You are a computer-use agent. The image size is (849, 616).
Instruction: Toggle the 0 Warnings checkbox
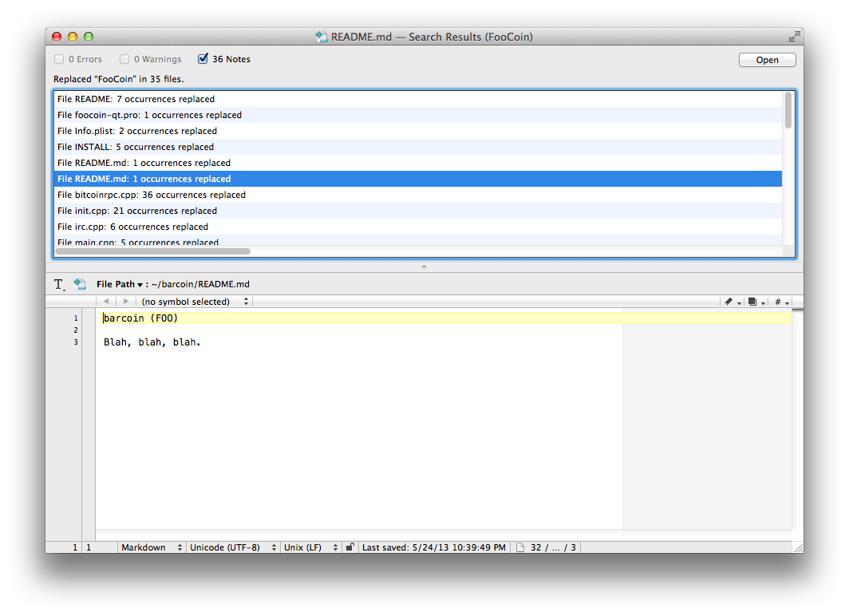pyautogui.click(x=124, y=59)
